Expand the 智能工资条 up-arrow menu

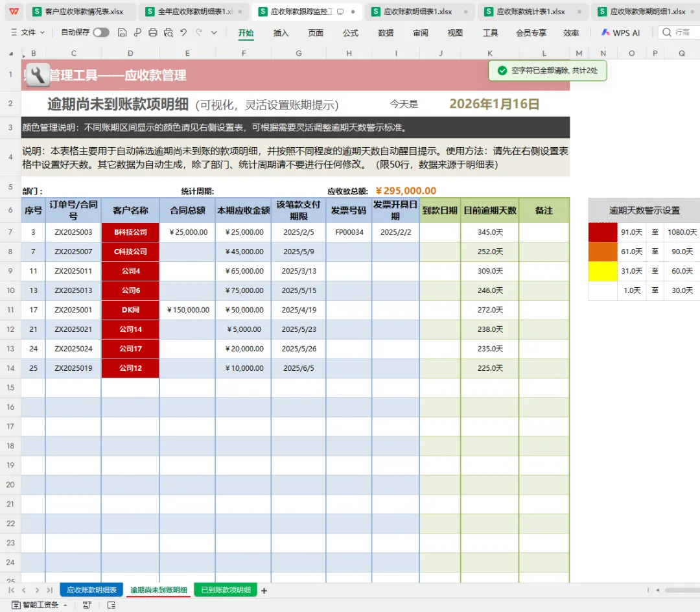(65, 605)
